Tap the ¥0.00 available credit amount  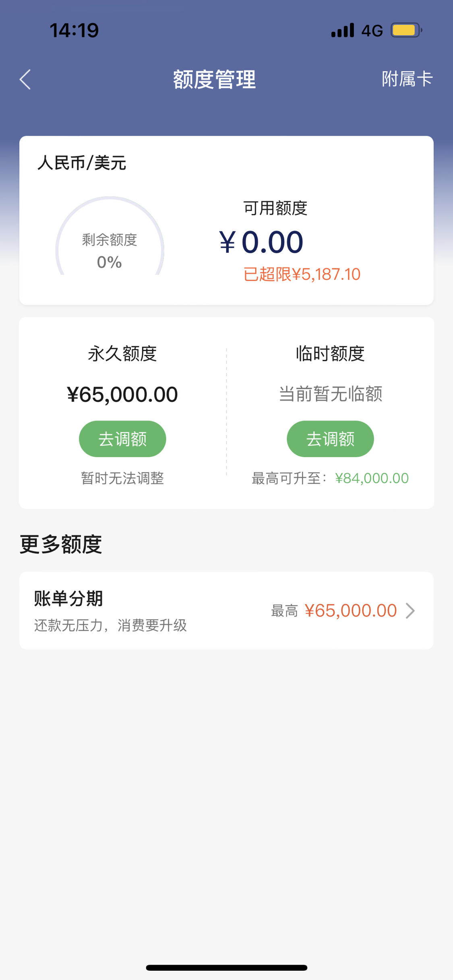pyautogui.click(x=261, y=242)
